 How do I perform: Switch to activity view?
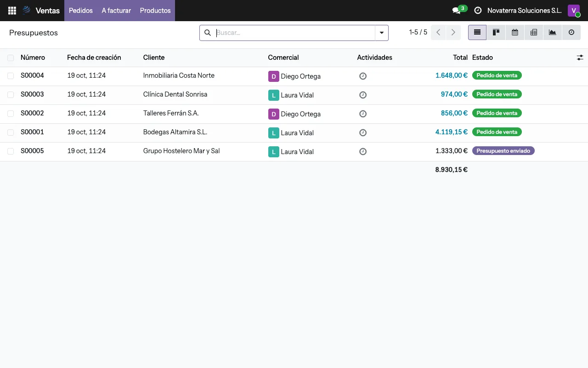tap(571, 33)
